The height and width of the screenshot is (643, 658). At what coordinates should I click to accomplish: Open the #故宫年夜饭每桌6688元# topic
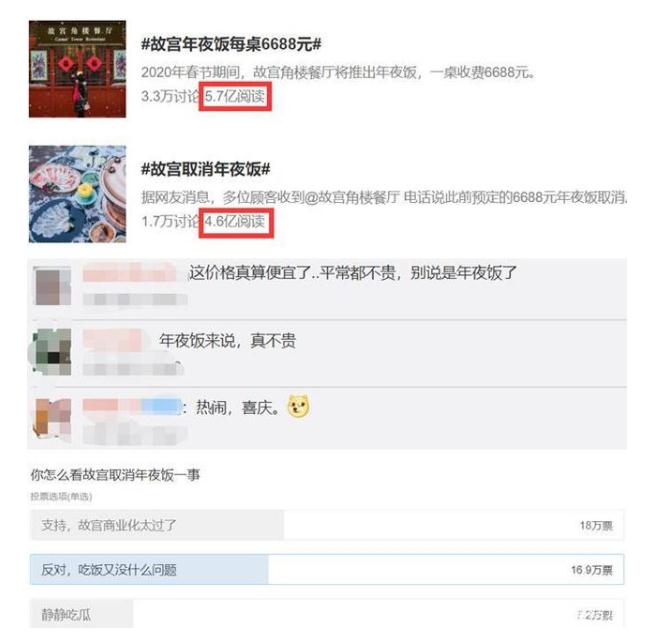231,44
